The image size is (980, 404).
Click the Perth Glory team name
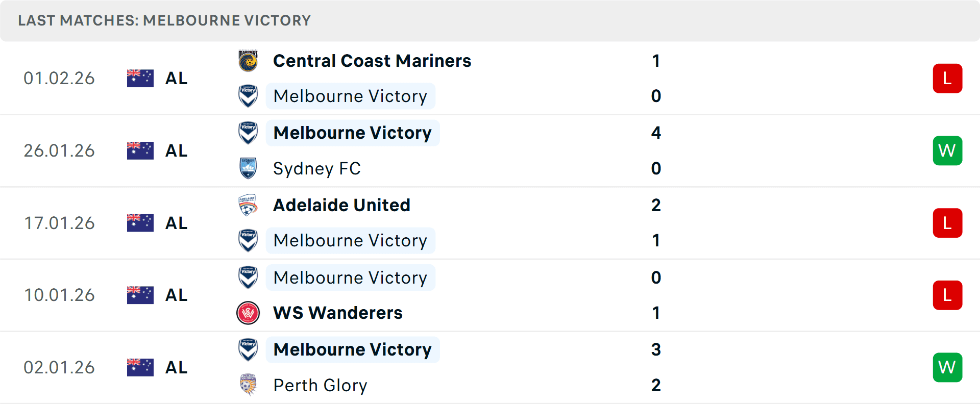pos(320,385)
